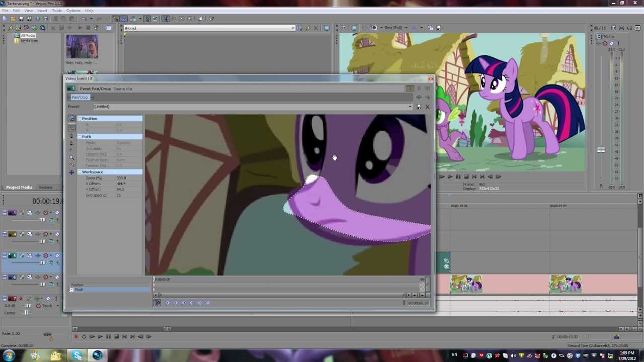644x362 pixels.
Task: Click the Move Freely arrows icon
Action: pos(71,172)
